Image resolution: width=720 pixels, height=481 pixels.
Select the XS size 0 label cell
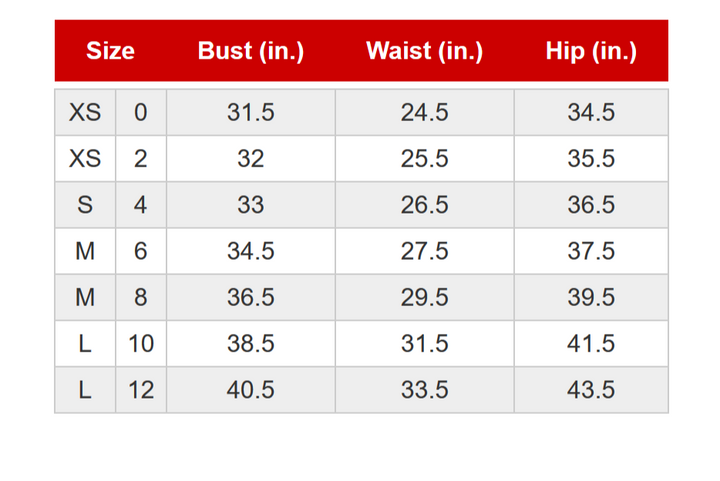(x=85, y=113)
